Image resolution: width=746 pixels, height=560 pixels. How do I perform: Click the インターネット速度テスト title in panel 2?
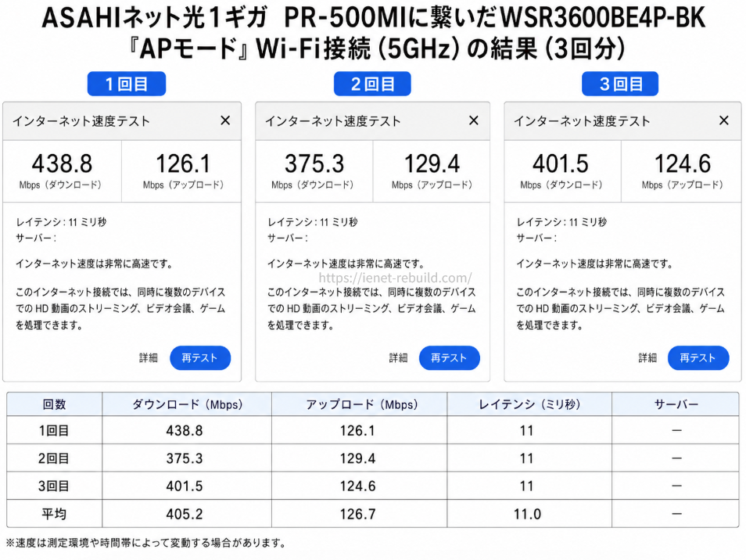coord(332,121)
